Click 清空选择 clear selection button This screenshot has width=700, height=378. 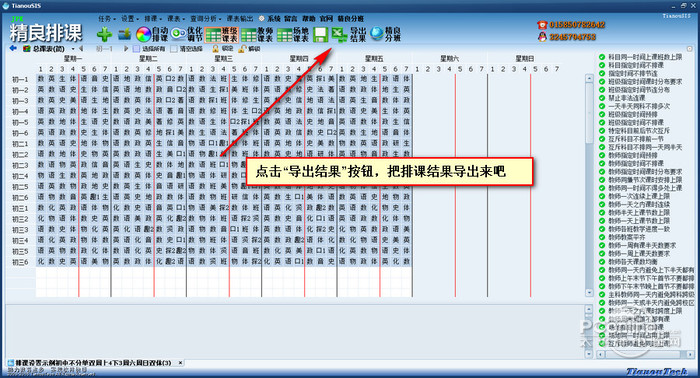click(186, 48)
